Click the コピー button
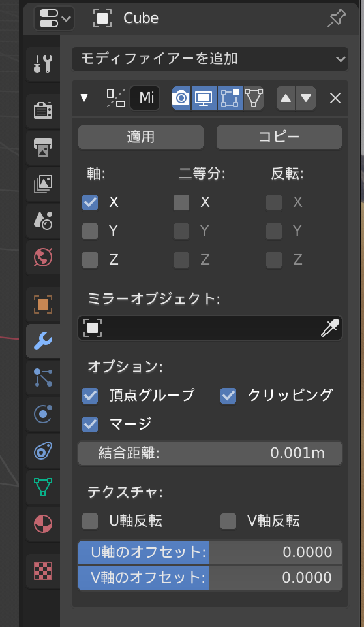 pyautogui.click(x=279, y=137)
